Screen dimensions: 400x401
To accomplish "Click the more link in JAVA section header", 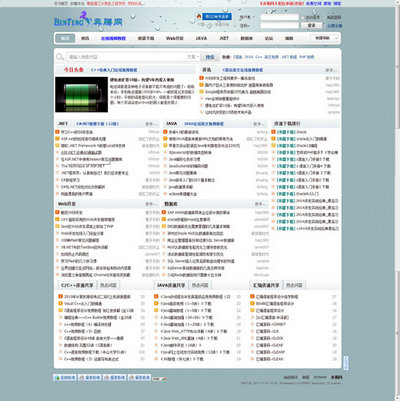I will 259,124.
